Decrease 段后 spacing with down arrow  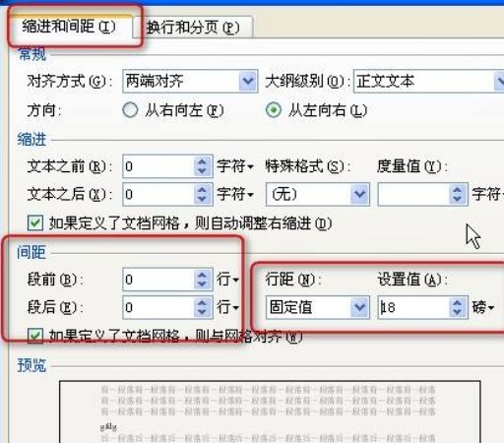(202, 312)
